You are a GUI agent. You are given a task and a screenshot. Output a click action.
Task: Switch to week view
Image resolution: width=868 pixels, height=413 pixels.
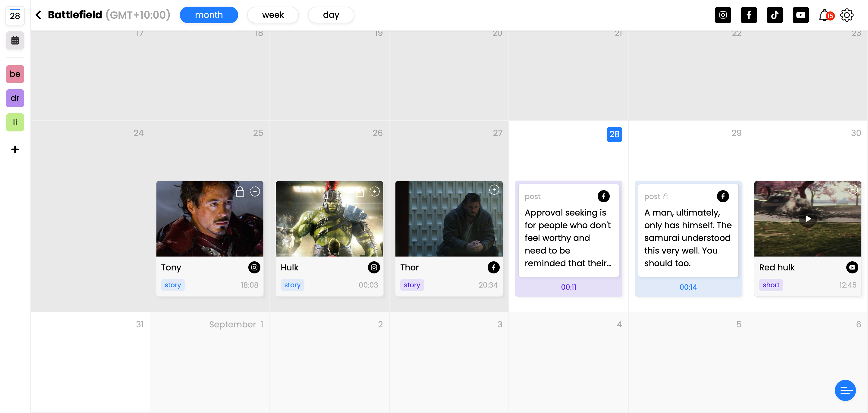point(273,15)
